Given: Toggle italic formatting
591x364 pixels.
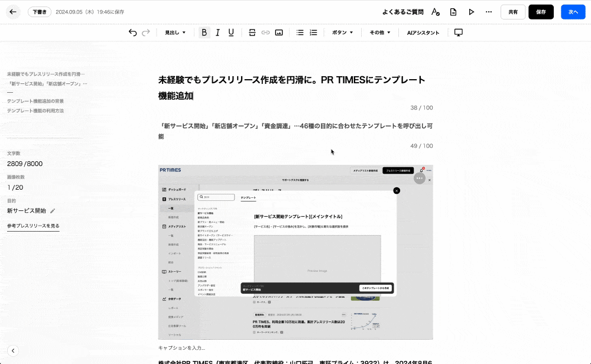Looking at the screenshot, I should [217, 32].
